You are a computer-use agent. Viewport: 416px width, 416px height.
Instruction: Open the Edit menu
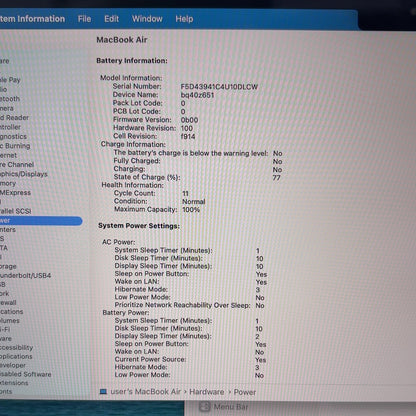click(x=111, y=19)
